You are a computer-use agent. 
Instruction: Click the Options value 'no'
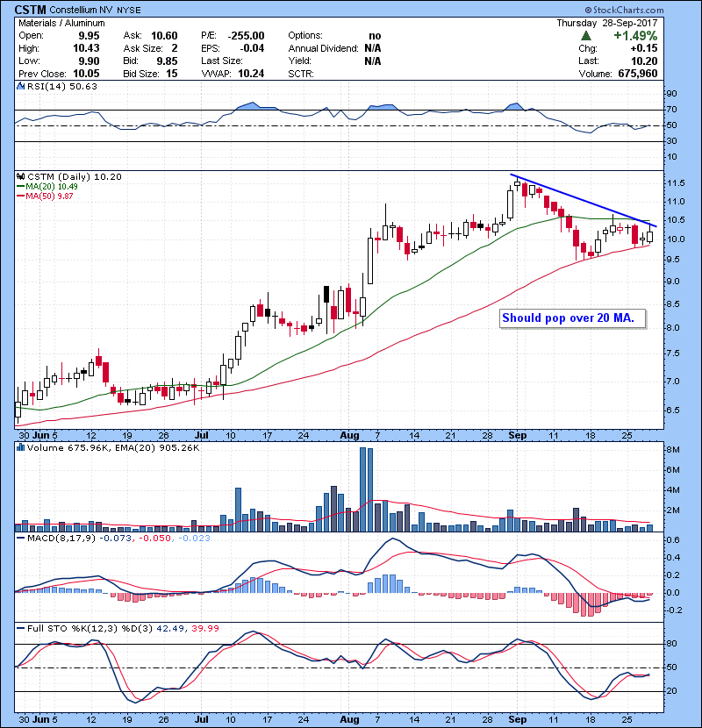[x=375, y=36]
